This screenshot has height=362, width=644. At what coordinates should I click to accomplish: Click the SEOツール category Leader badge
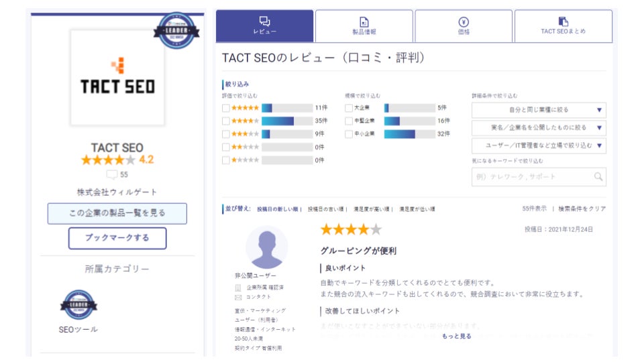point(78,304)
